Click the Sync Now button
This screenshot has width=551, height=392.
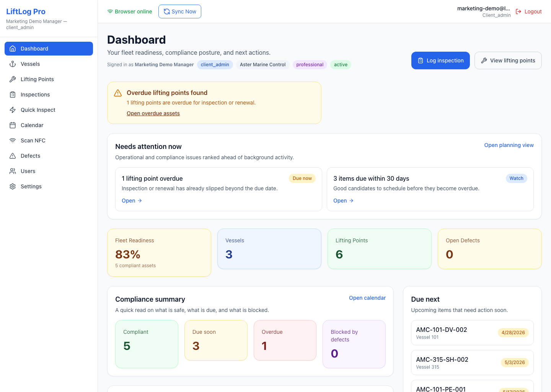pyautogui.click(x=180, y=11)
